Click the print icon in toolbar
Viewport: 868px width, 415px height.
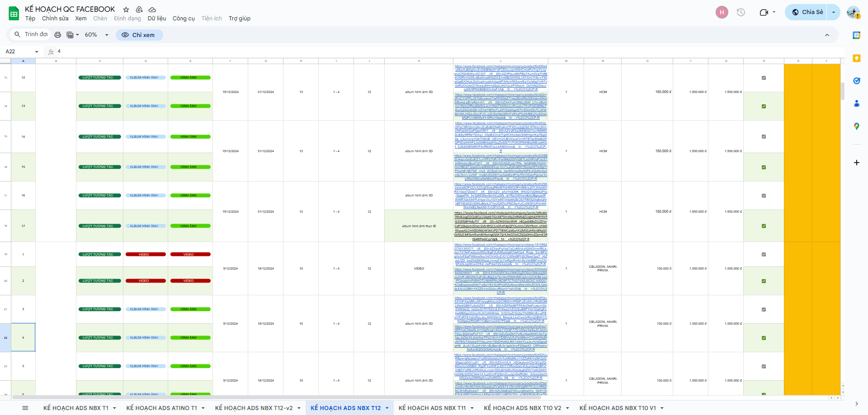(57, 35)
